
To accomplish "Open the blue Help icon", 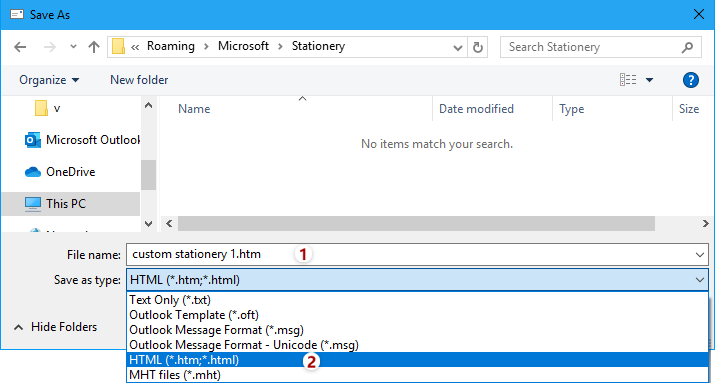I will tap(691, 80).
